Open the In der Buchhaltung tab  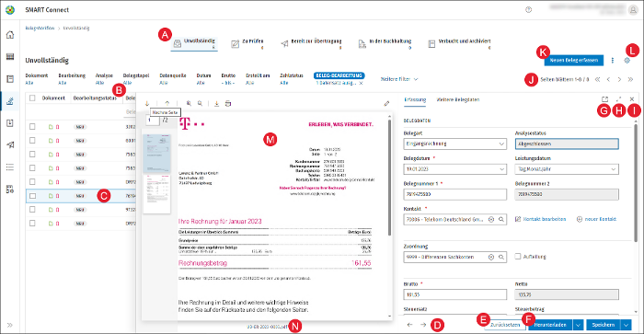(x=385, y=43)
